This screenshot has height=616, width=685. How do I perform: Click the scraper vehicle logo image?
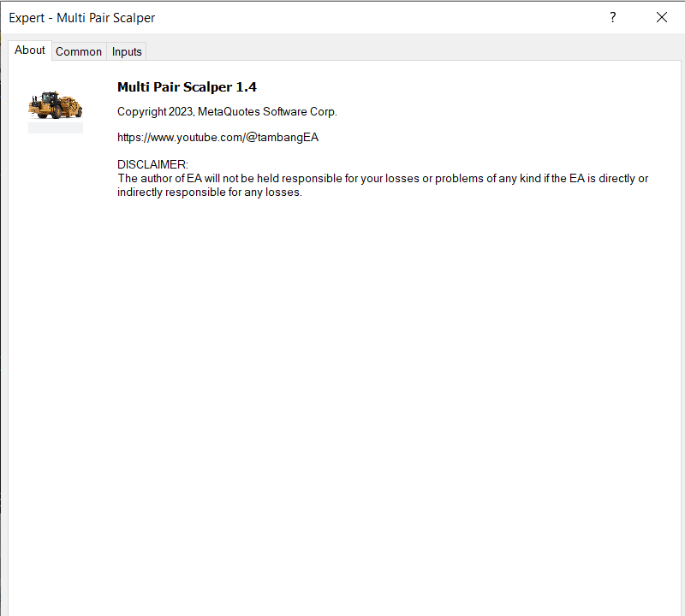tap(56, 105)
